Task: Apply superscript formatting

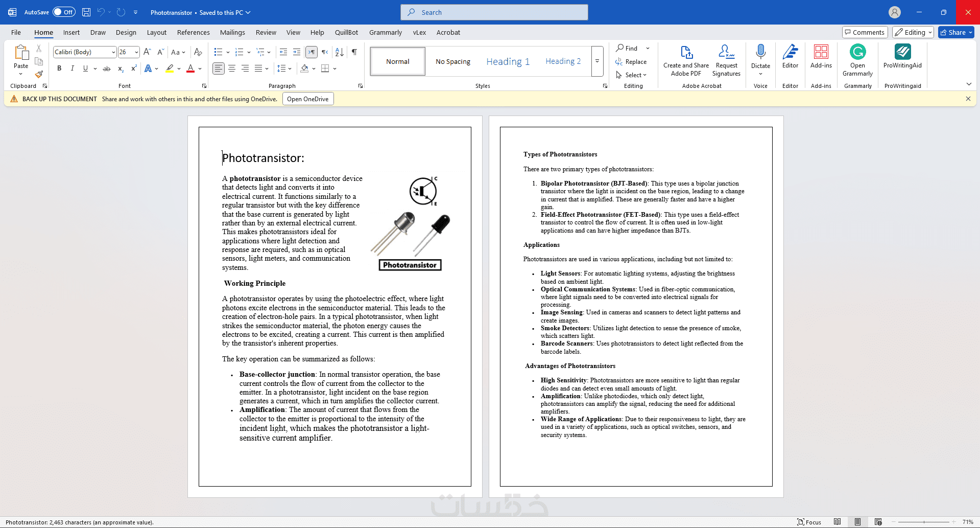Action: coord(134,68)
